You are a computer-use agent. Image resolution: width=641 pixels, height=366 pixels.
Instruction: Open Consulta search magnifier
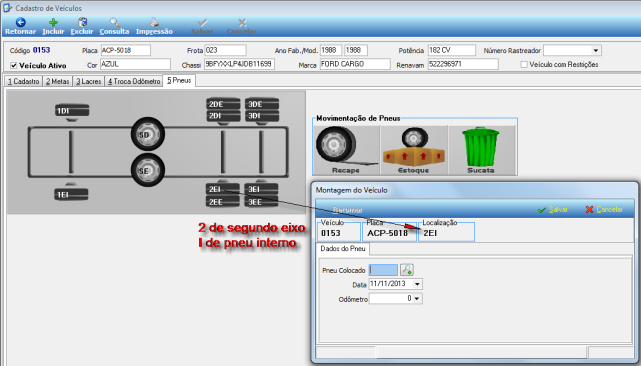coord(114,22)
